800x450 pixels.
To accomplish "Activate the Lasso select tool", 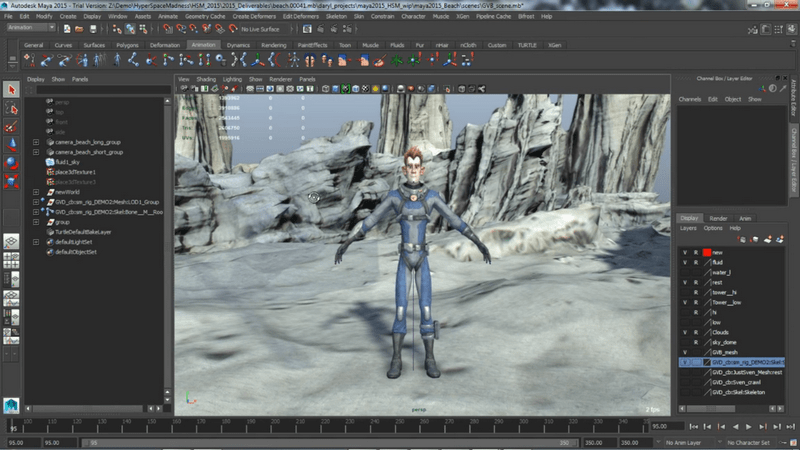I will [x=11, y=108].
